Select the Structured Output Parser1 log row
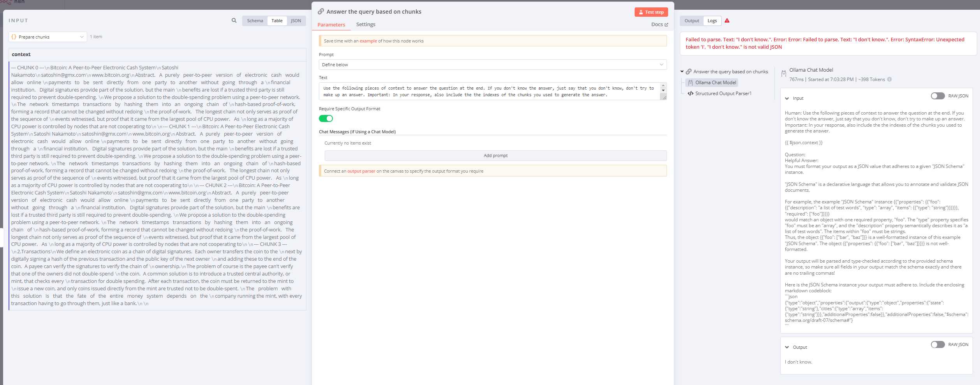Screen dimensions: 980x385 click(x=720, y=94)
